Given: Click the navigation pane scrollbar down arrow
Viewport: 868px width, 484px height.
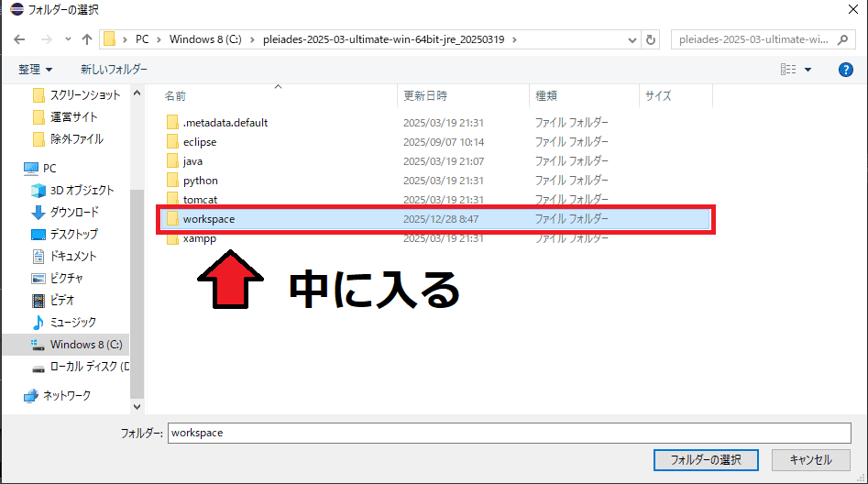Looking at the screenshot, I should click(137, 405).
